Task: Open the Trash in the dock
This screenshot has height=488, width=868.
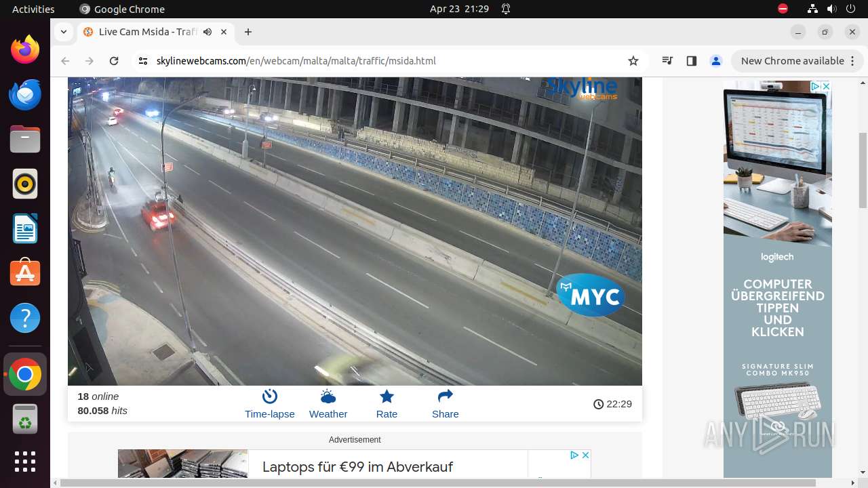Action: coord(25,419)
